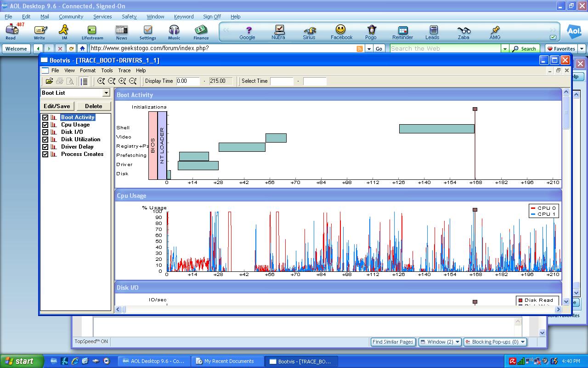Viewport: 588px width, 368px height.
Task: Open the Pogo penguin shortcut
Action: coord(371,32)
